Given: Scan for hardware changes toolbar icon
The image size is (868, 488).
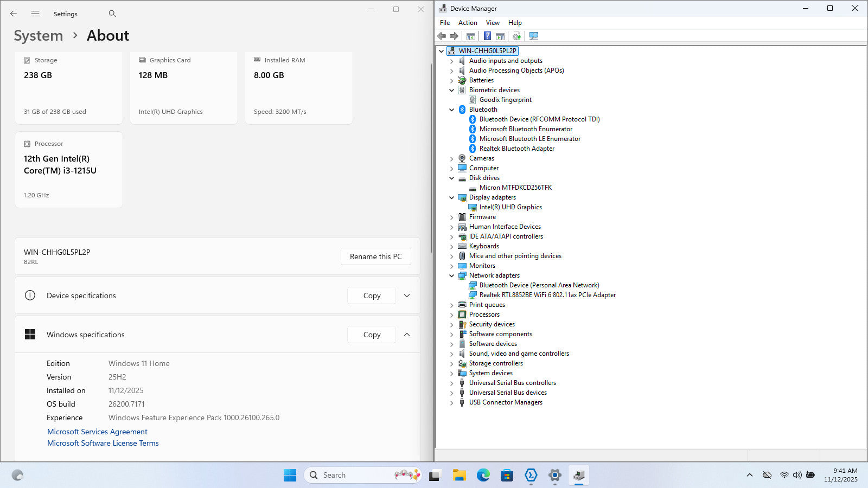Looking at the screenshot, I should pos(534,36).
